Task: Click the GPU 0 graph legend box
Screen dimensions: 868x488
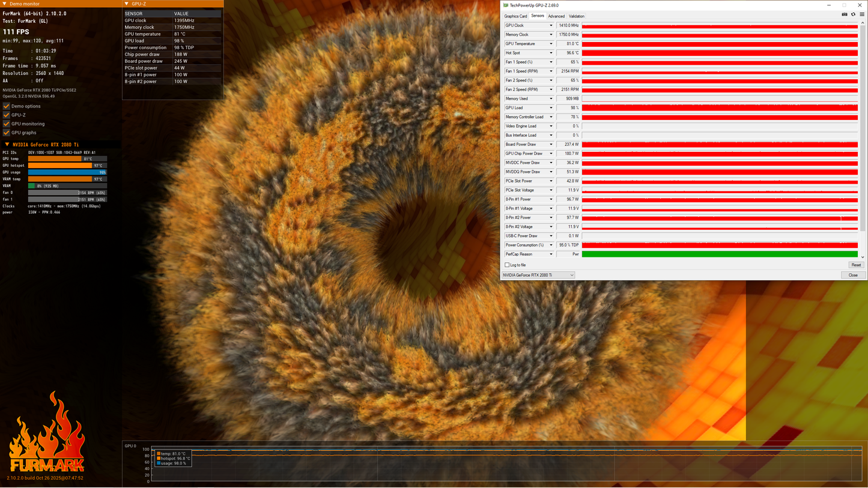Action: [172, 459]
